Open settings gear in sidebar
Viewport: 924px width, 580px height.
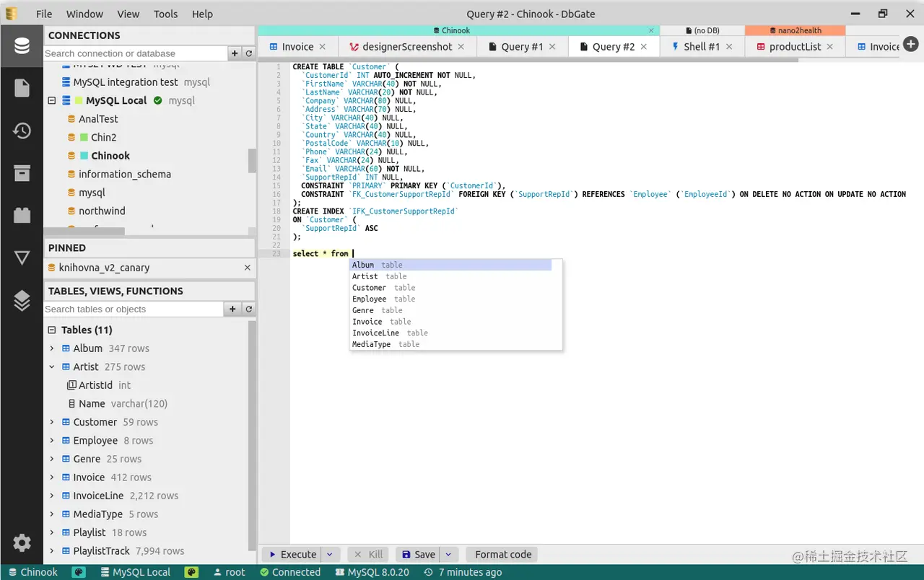[x=22, y=542]
